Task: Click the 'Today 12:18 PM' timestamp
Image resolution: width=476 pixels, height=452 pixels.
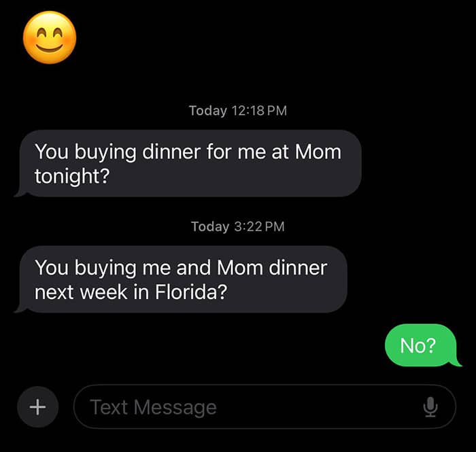Action: click(237, 110)
